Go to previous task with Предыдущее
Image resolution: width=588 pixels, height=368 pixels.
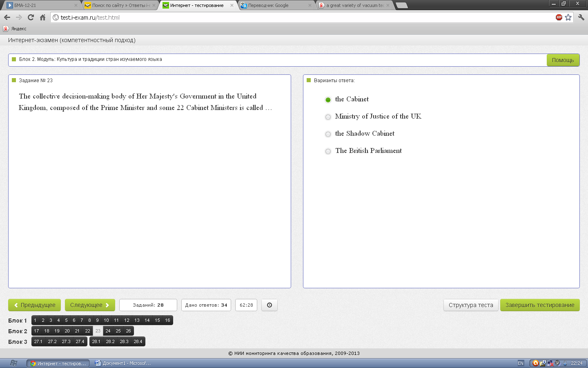click(34, 305)
